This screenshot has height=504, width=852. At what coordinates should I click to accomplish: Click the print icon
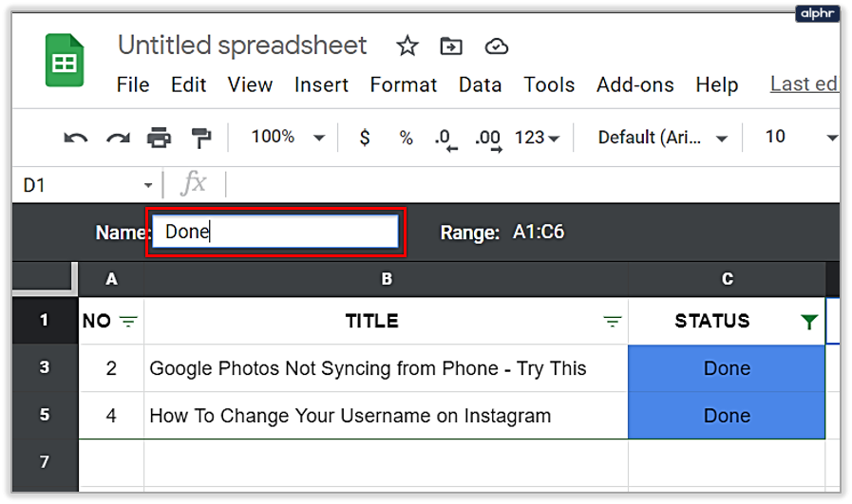[x=159, y=138]
